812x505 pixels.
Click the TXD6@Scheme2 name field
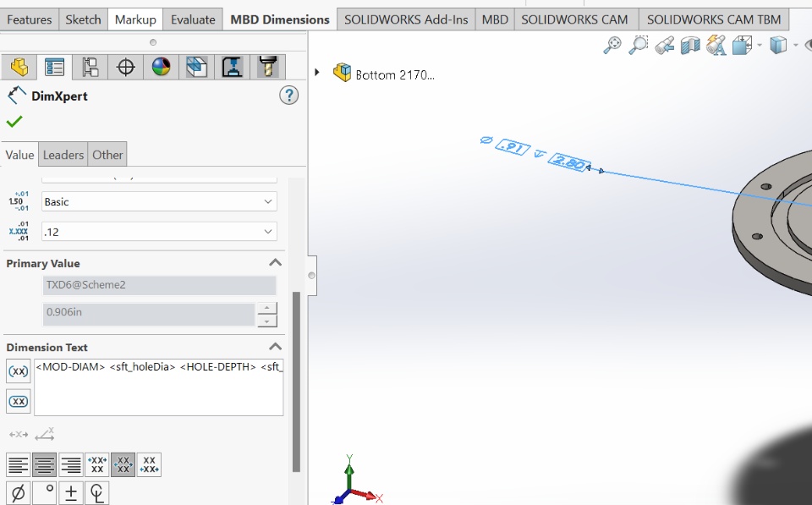click(160, 285)
